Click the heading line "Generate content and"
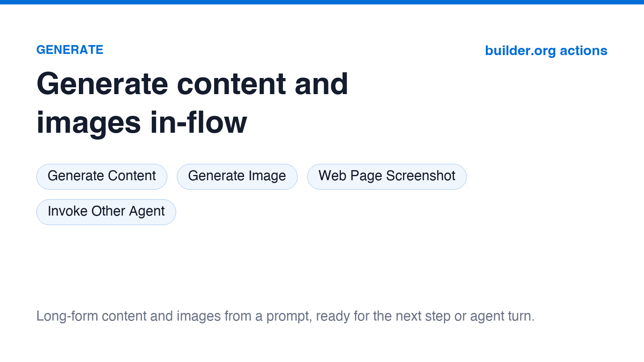 click(x=192, y=84)
